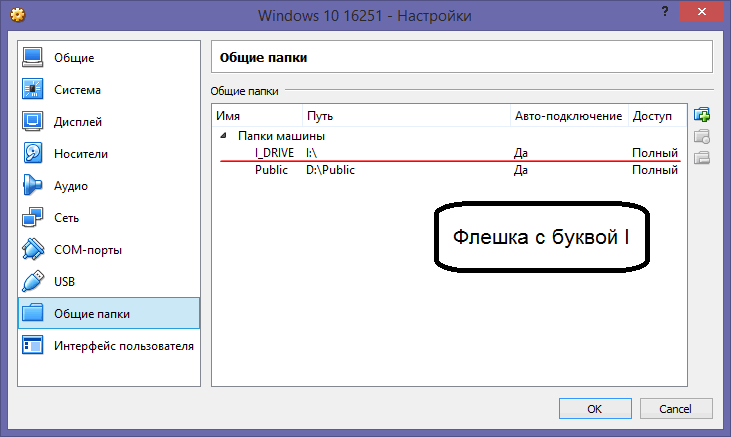
Task: Sort by the Путь column header
Action: click(407, 116)
